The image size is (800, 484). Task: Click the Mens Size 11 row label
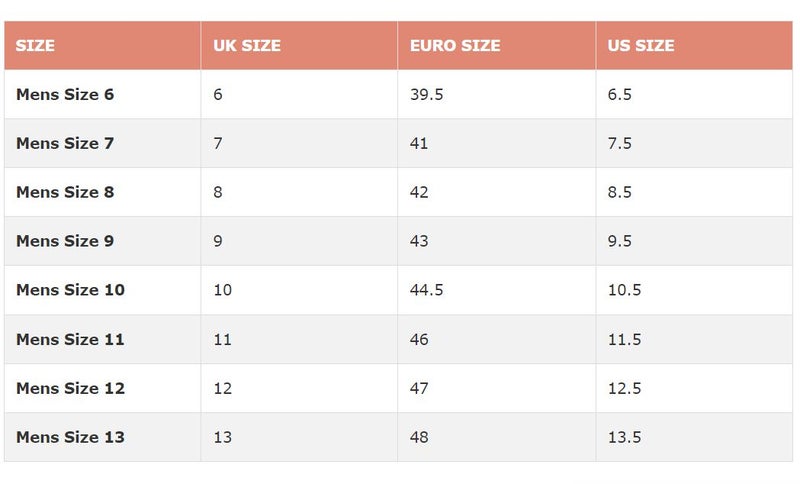click(x=70, y=339)
